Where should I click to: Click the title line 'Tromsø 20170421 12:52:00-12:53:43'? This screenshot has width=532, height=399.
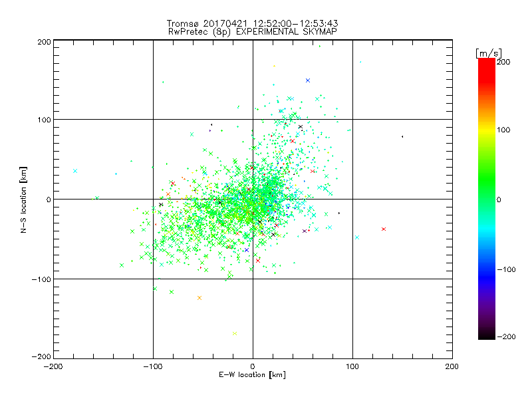(x=252, y=23)
